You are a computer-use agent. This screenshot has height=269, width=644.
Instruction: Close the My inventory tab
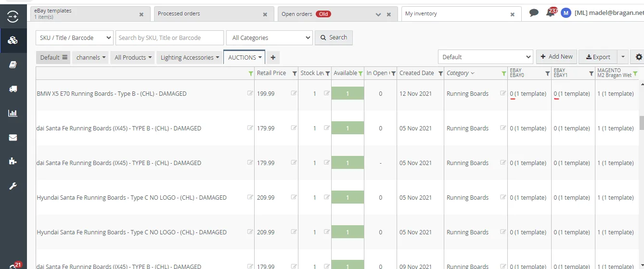[x=513, y=14]
